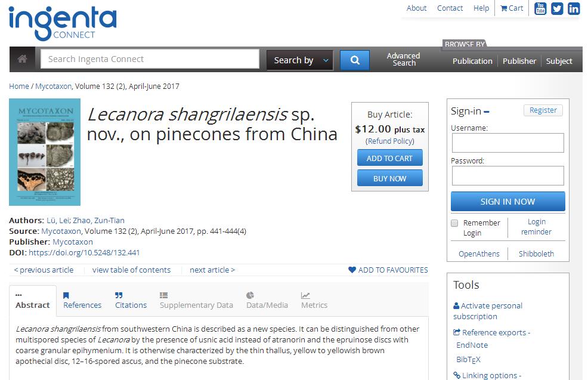Open the YouTube social icon

point(540,8)
